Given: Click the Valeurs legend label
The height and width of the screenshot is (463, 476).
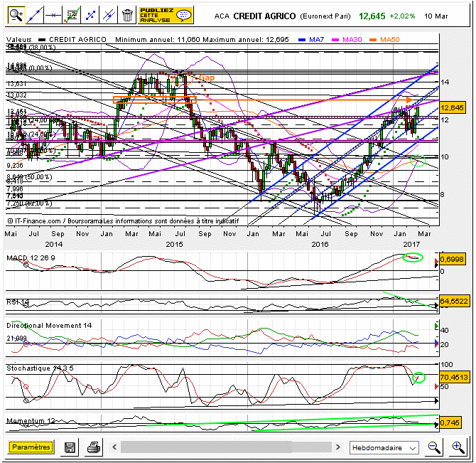Looking at the screenshot, I should coord(18,40).
